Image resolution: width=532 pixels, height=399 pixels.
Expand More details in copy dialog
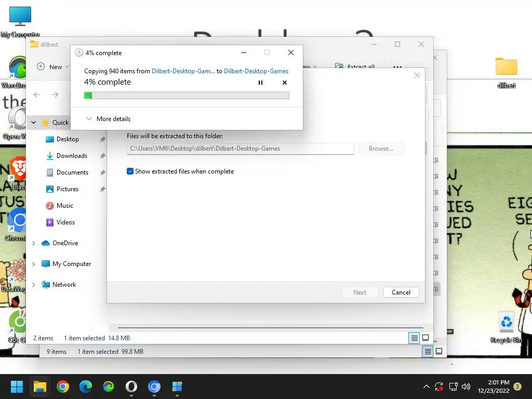108,119
